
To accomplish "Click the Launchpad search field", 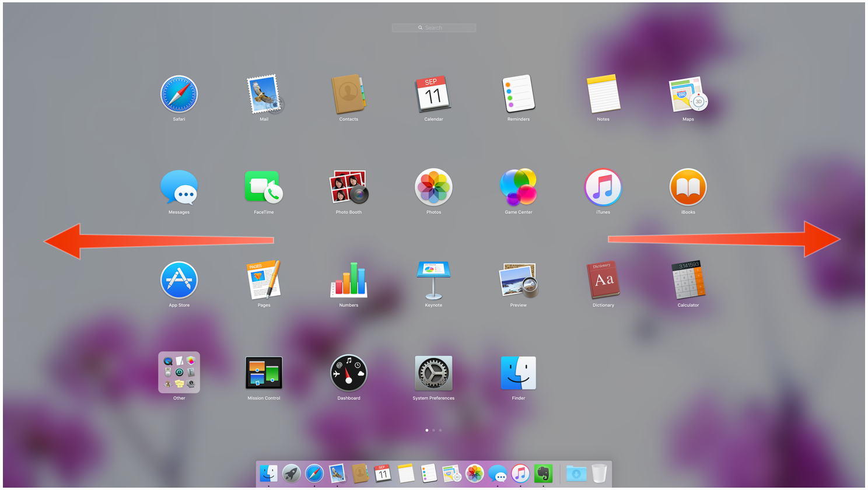I will click(434, 27).
